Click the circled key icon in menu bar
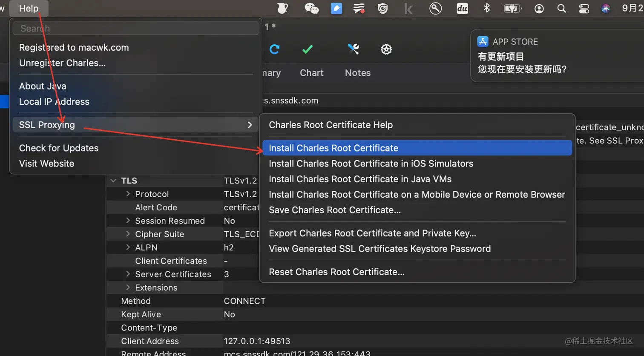Viewport: 644px width, 356px height. point(435,9)
